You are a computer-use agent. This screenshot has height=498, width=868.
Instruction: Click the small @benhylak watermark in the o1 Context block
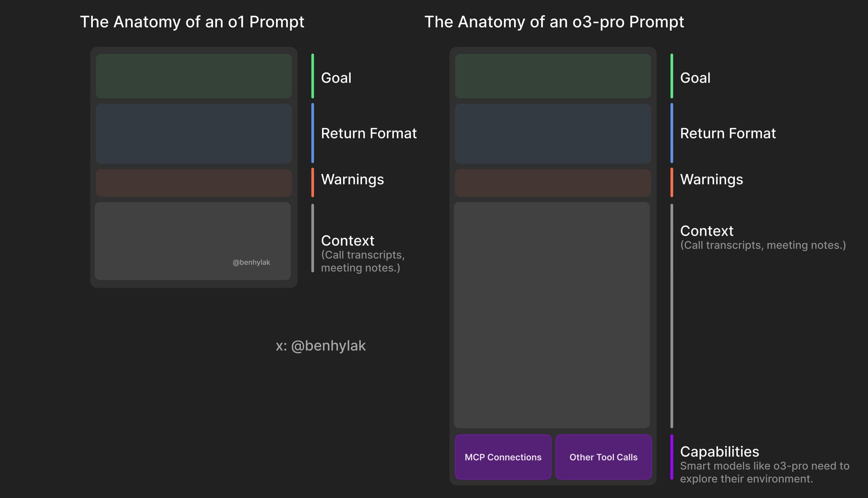(x=251, y=262)
